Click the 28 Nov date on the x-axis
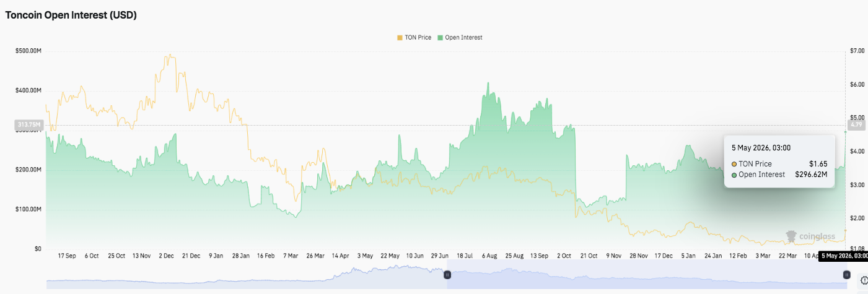 pyautogui.click(x=638, y=256)
